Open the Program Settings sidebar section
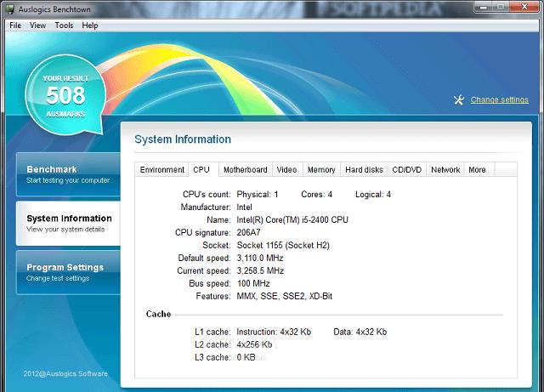This screenshot has height=392, width=544. (66, 272)
